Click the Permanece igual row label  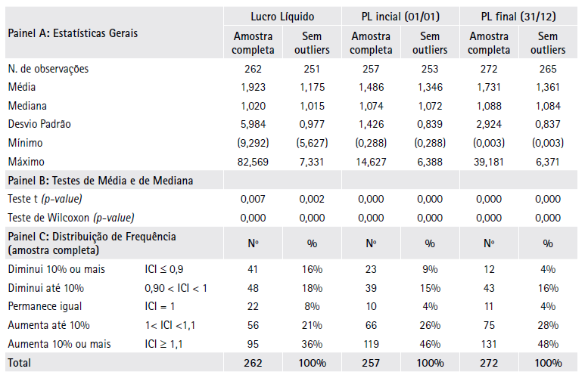(45, 306)
